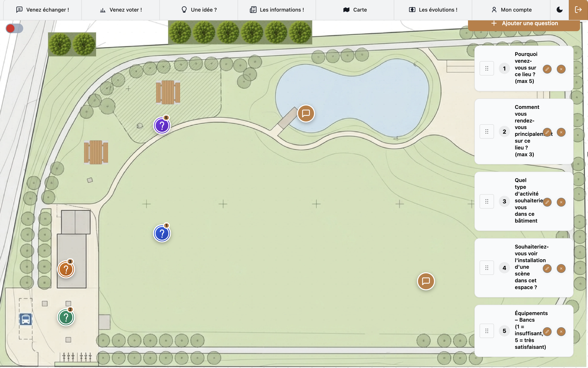The image size is (588, 368).
Task: Click the bus stop icon on the map
Action: (26, 319)
